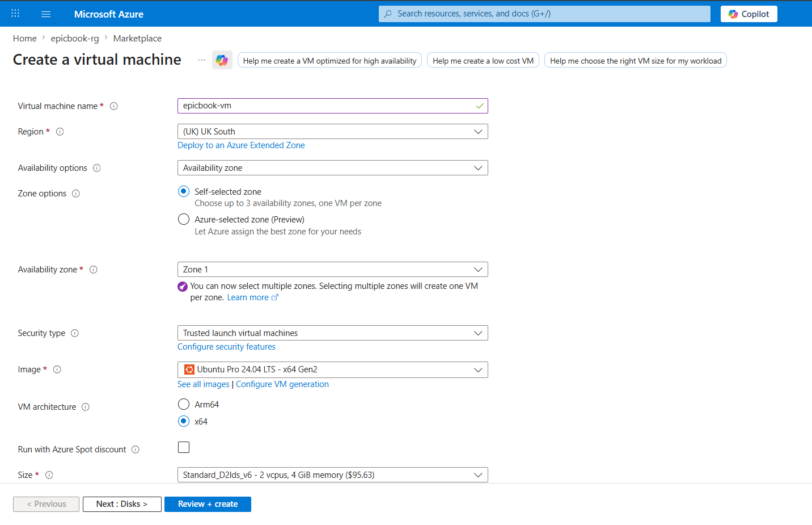
Task: Open the Azure apps grid launcher
Action: point(15,14)
